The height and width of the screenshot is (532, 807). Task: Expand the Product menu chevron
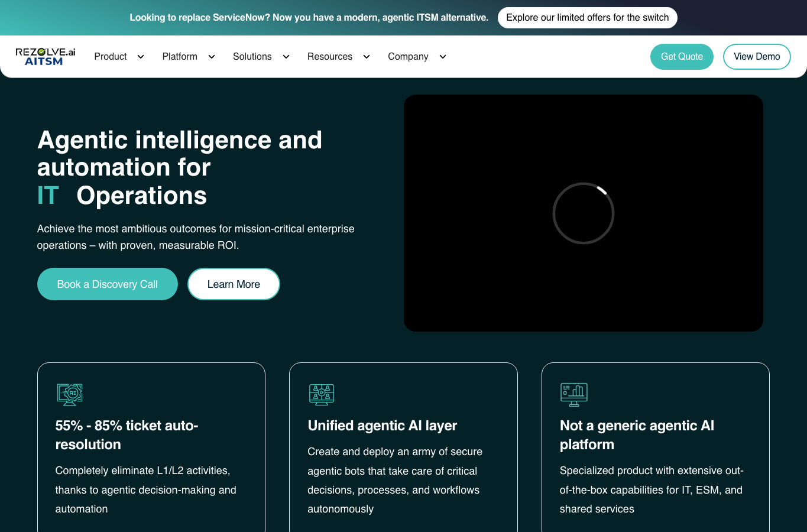point(141,57)
